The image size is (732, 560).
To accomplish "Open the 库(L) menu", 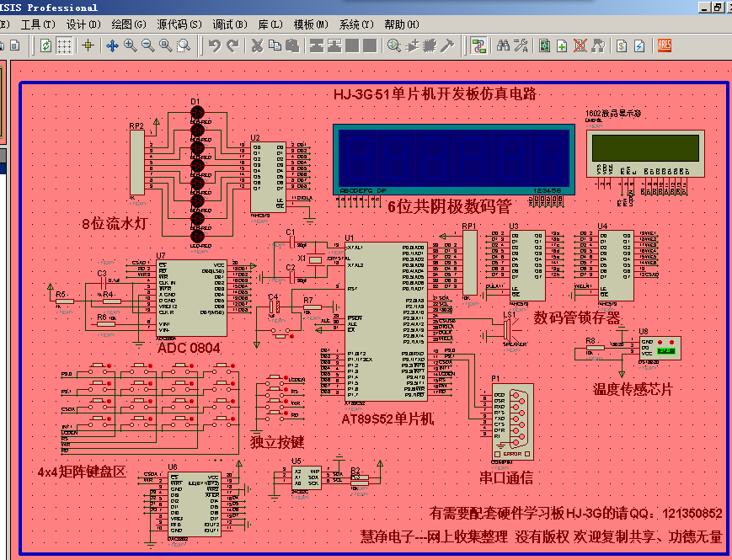I will tap(270, 24).
